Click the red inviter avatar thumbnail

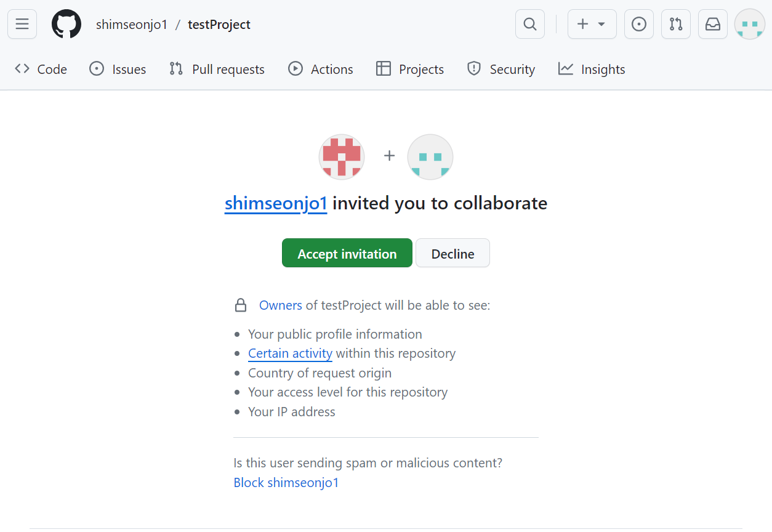[x=342, y=157]
